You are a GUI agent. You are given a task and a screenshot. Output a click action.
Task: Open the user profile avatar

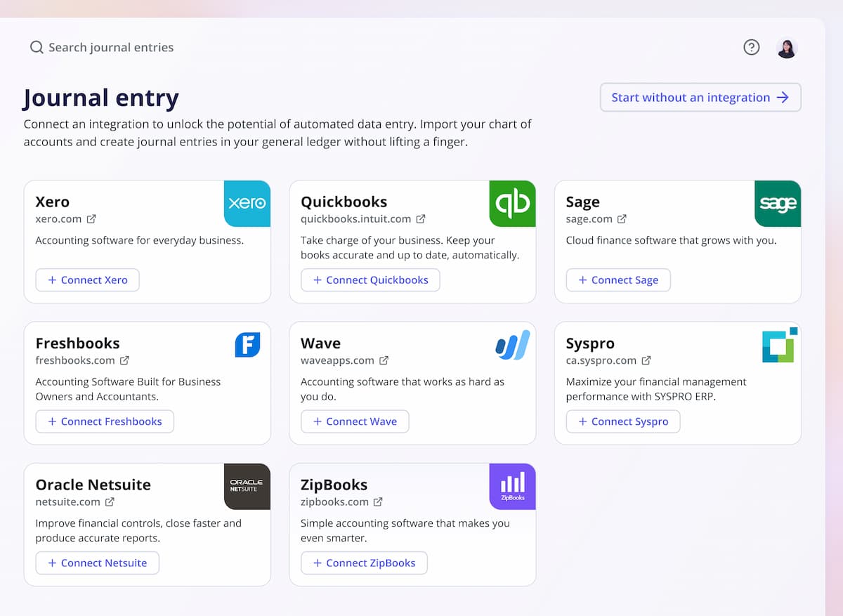coord(787,48)
